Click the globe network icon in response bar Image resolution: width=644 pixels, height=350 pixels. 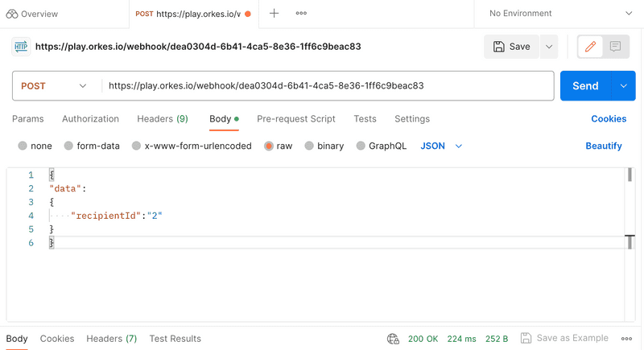click(x=393, y=339)
